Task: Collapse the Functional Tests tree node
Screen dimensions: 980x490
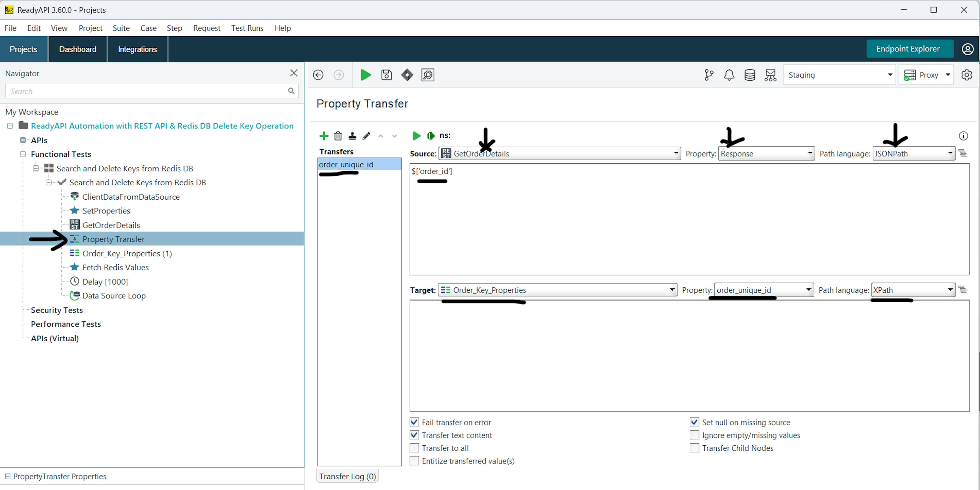Action: point(23,154)
